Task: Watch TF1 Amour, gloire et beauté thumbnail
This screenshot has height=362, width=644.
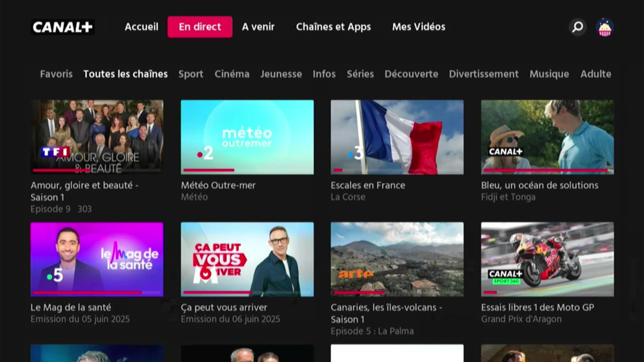Action: tap(97, 137)
